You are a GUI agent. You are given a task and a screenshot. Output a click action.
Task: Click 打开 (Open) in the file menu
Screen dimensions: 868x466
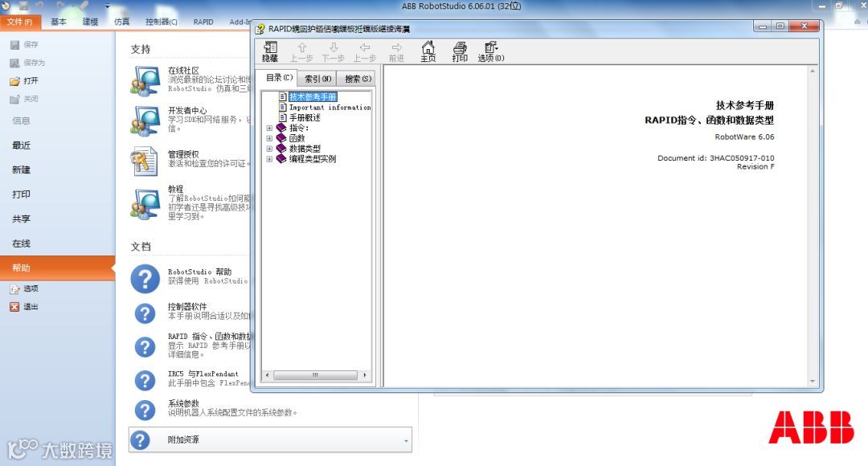tap(24, 81)
